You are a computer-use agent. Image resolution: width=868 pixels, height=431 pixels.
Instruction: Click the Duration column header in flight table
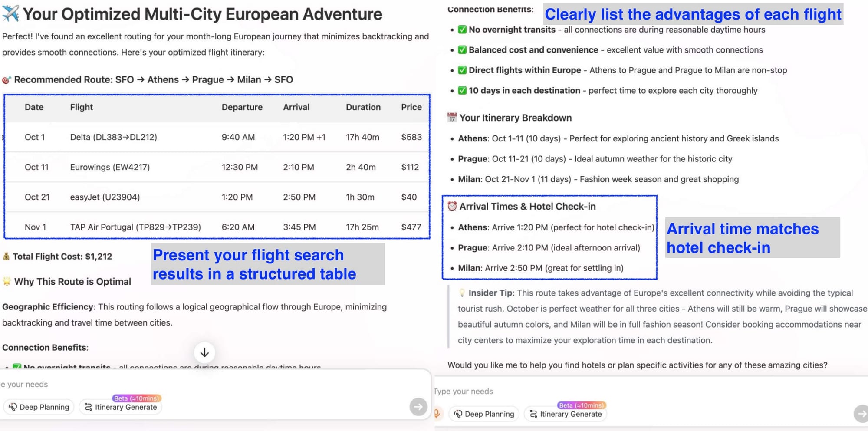(x=363, y=107)
